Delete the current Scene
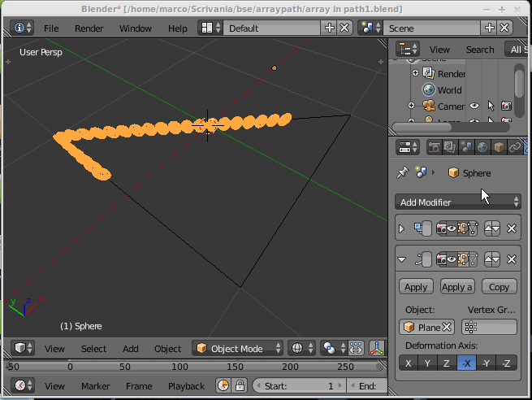 tap(505, 28)
